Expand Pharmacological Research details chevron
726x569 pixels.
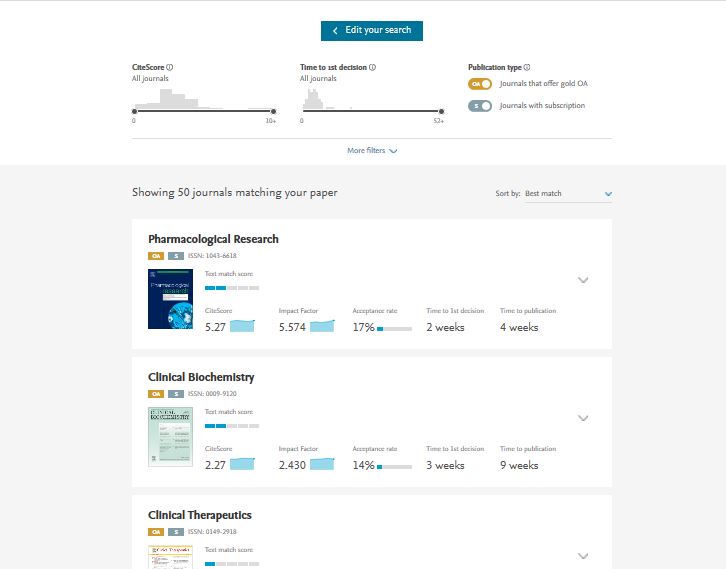583,280
